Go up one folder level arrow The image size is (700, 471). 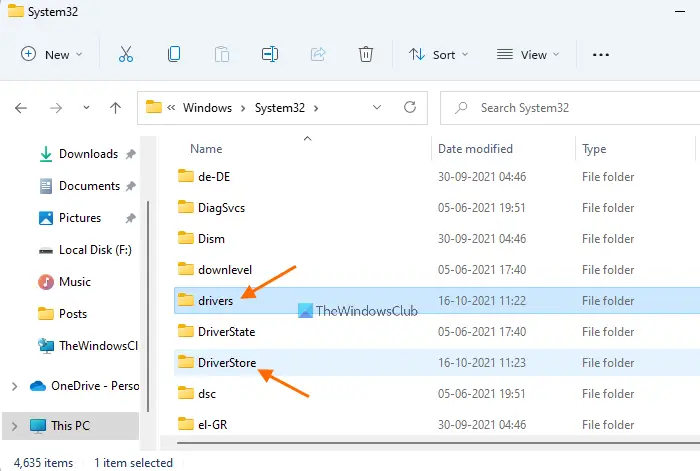(116, 107)
